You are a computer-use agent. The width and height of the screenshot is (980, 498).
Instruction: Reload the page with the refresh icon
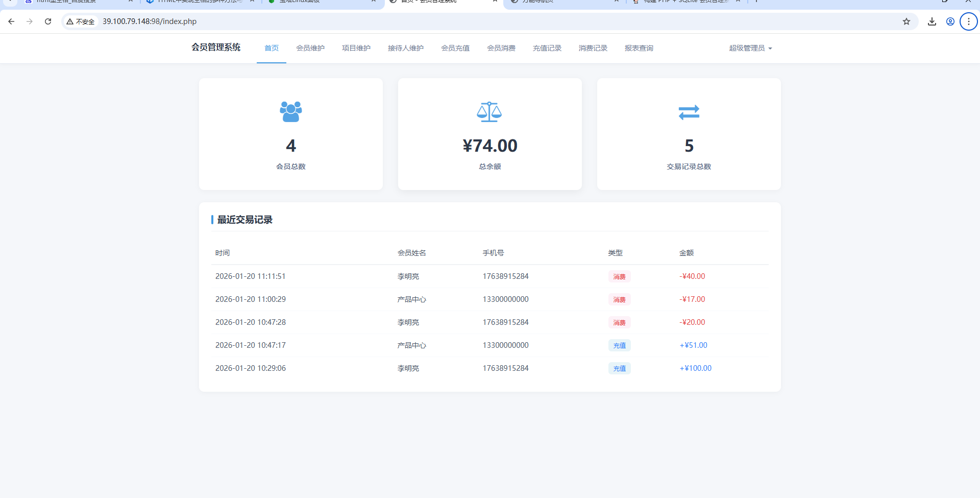[48, 21]
